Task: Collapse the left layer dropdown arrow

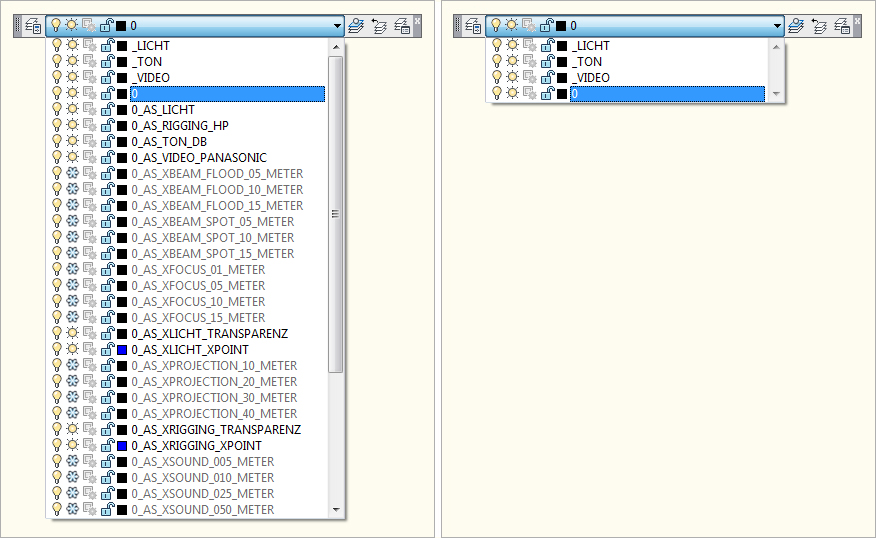Action: [x=336, y=26]
